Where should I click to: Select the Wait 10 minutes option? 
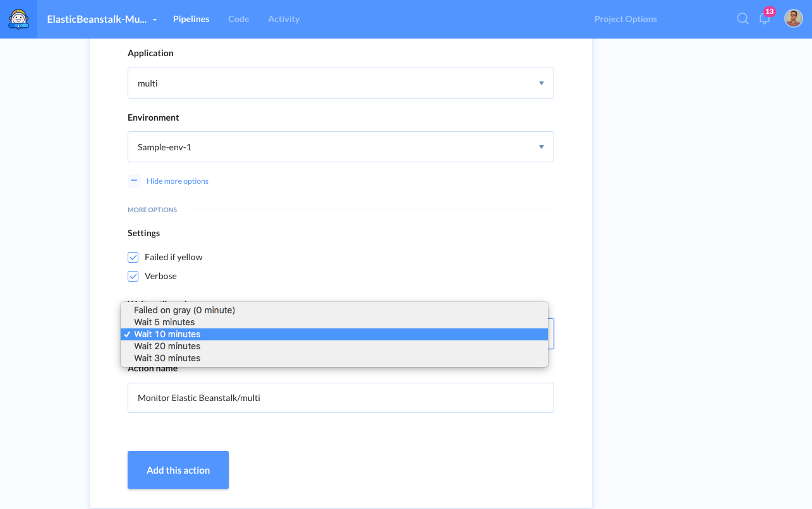click(334, 334)
